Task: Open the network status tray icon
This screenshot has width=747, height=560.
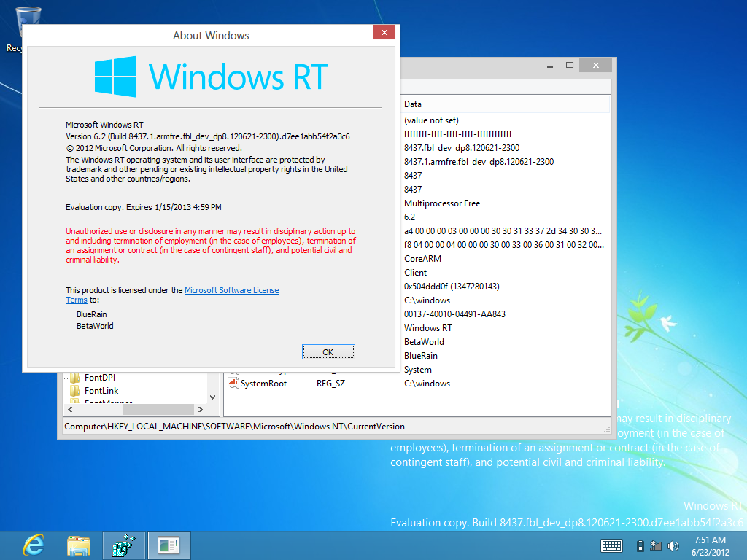Action: (x=656, y=546)
